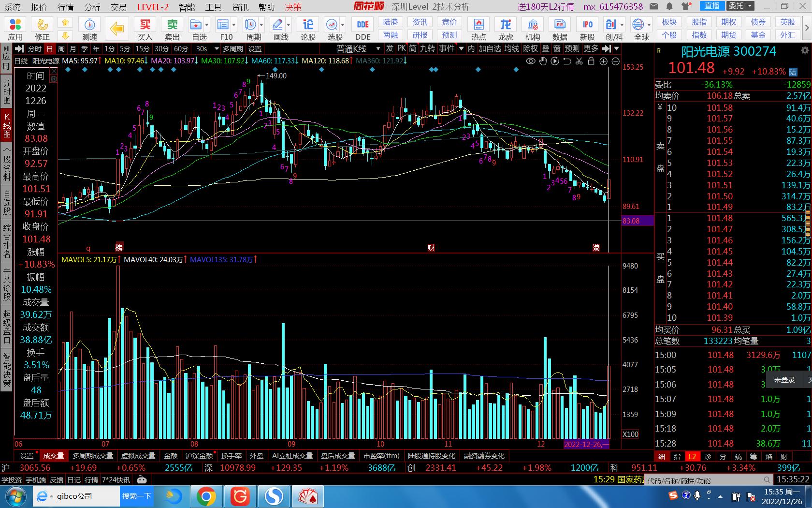Click the 周期 period clock icon
The image size is (812, 508).
coord(251,29)
